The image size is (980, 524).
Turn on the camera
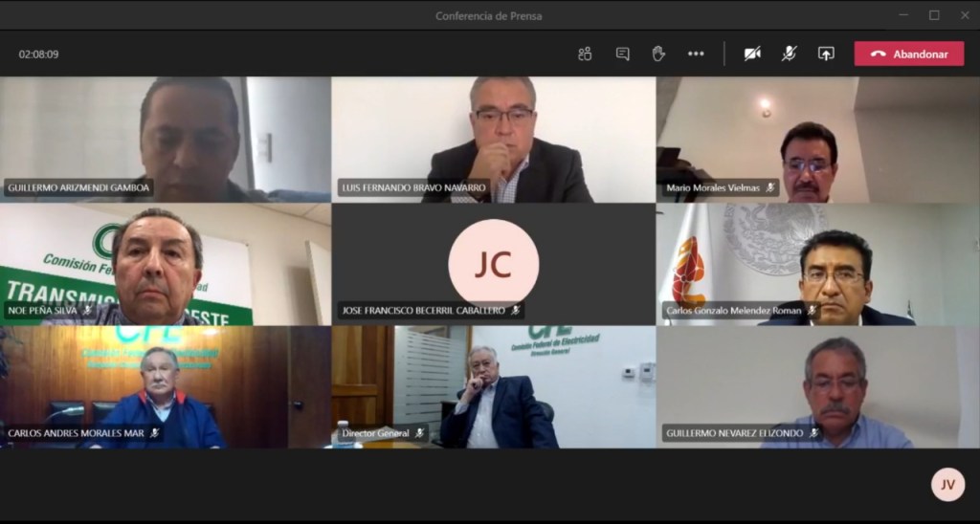point(752,54)
